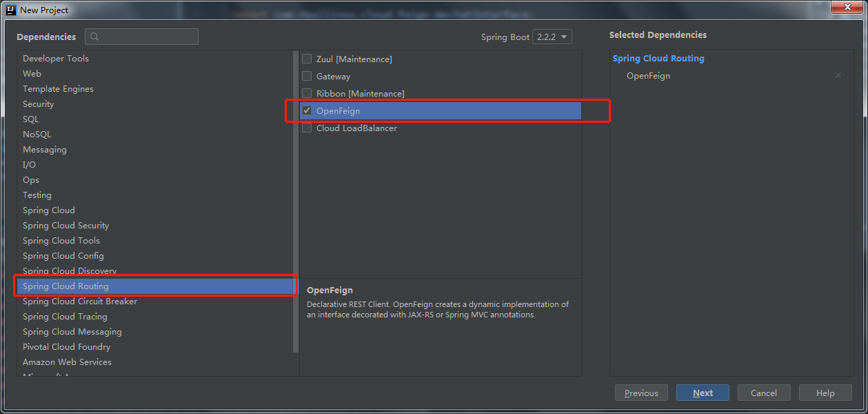This screenshot has width=868, height=414.
Task: Close the New Project dialog
Action: (x=847, y=8)
